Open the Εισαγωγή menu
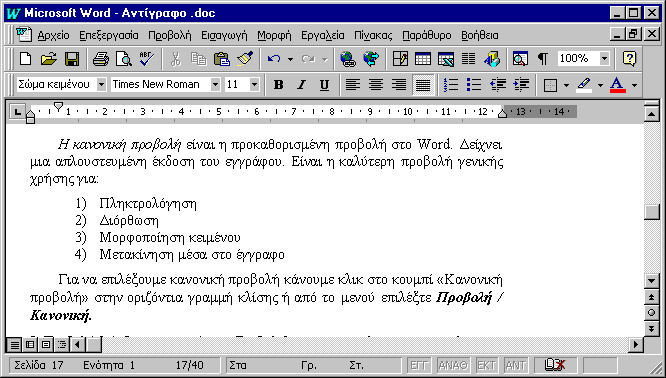 224,35
